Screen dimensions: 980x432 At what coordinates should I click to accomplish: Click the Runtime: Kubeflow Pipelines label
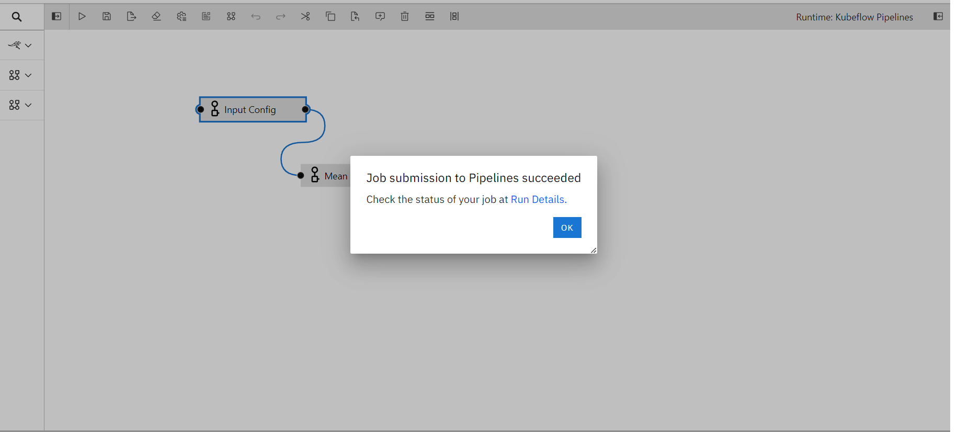(854, 17)
